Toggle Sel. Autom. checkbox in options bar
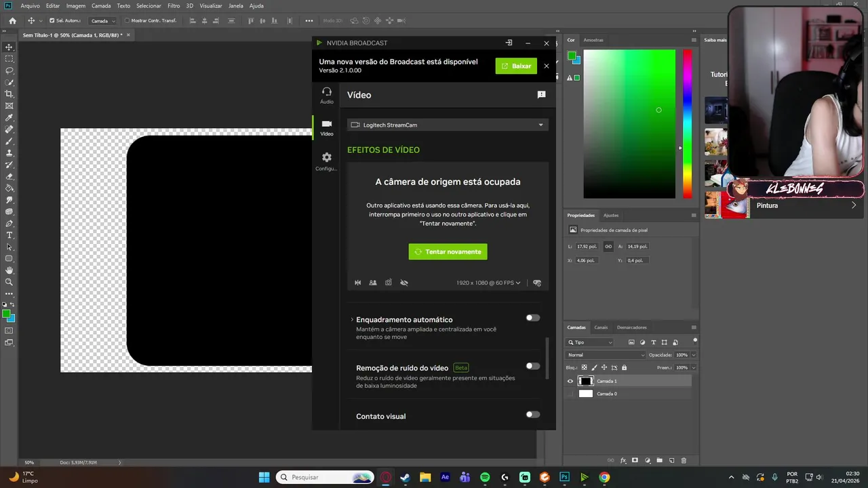 52,20
